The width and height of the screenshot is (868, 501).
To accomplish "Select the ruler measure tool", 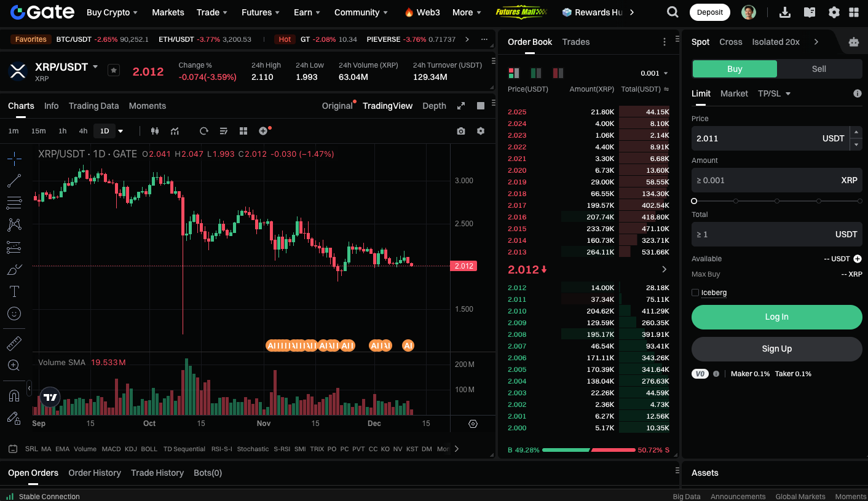I will pos(14,343).
